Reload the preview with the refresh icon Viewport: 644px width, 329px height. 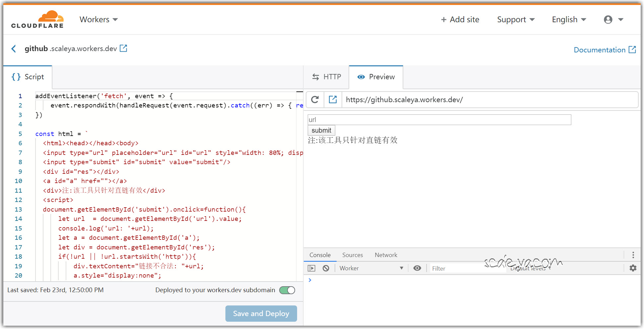coord(315,99)
